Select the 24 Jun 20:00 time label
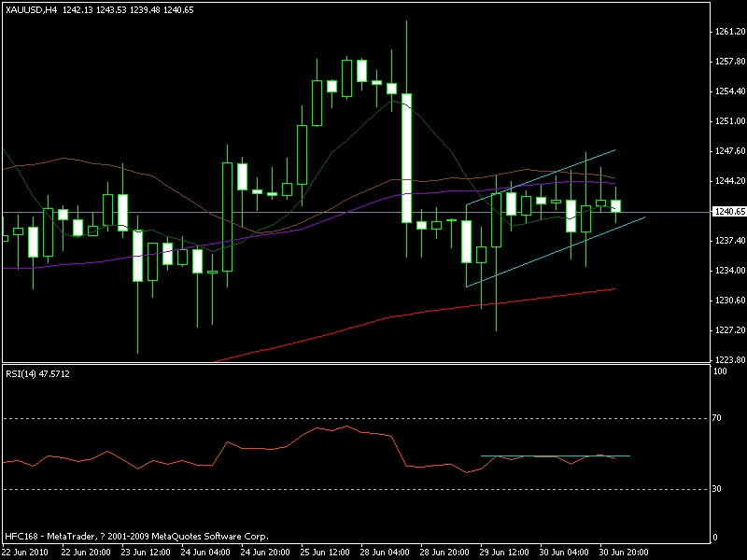This screenshot has height=560, width=747. 265,553
